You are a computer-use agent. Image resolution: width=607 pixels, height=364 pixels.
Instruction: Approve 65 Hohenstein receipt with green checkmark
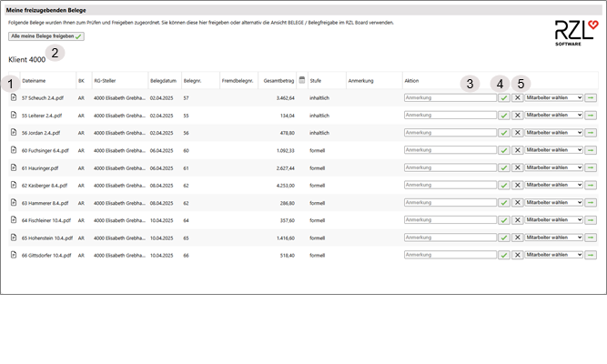[x=504, y=238]
